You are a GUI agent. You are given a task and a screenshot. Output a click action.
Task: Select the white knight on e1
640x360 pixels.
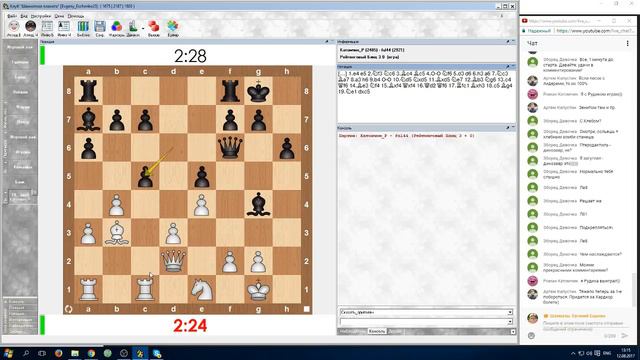202,289
